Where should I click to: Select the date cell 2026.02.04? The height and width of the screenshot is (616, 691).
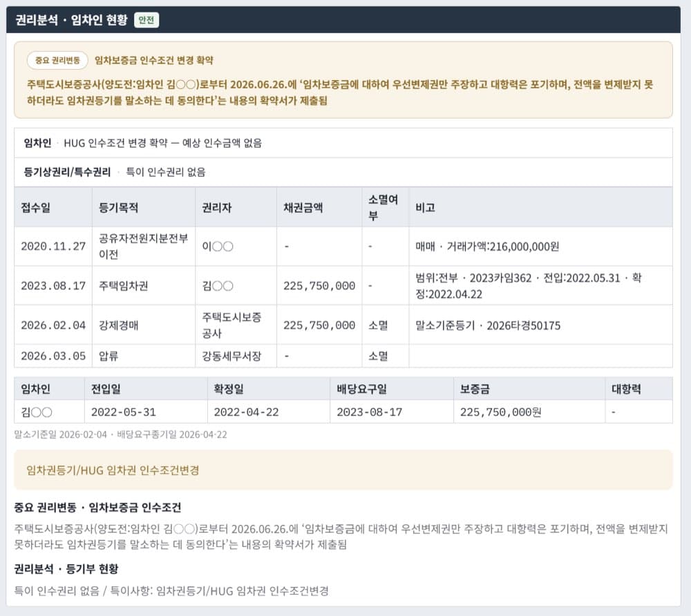[x=53, y=325]
